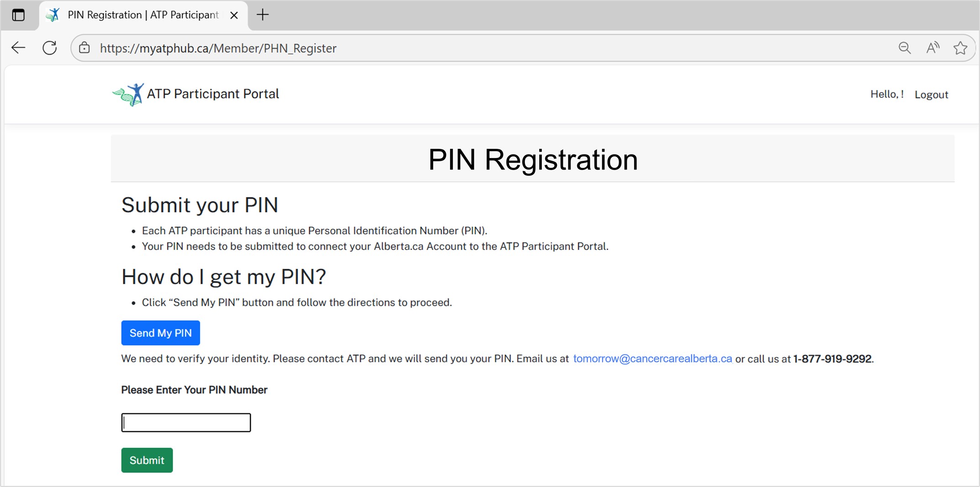980x487 pixels.
Task: Submit the entered PIN
Action: [147, 460]
